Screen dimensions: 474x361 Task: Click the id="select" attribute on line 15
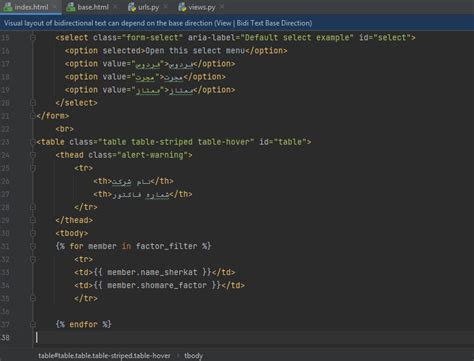point(385,38)
